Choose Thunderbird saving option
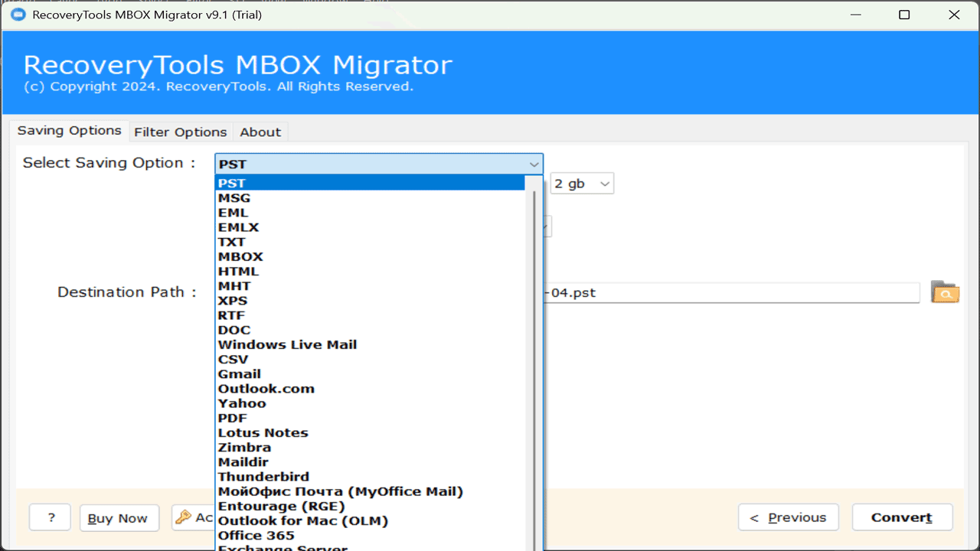980x551 pixels. tap(370, 476)
